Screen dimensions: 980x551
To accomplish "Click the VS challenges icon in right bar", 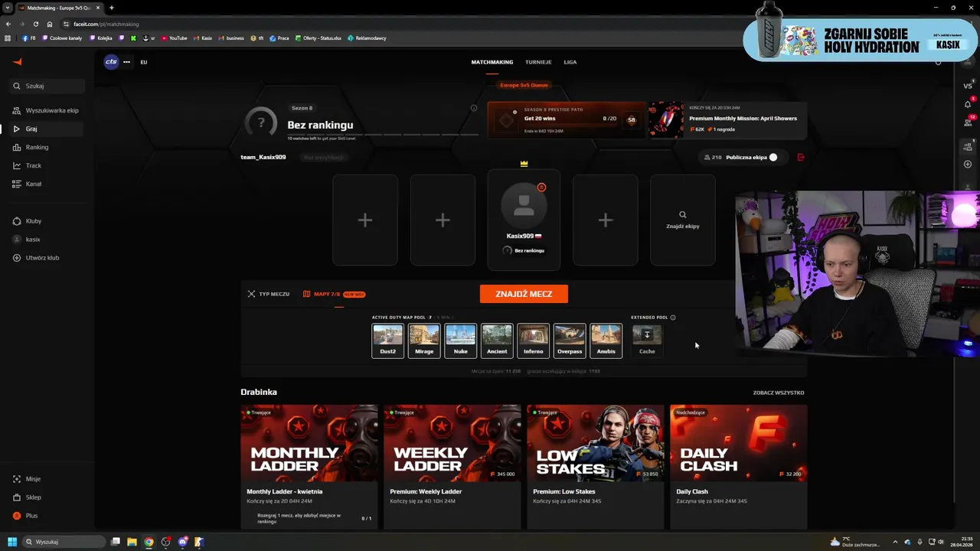I will (968, 86).
